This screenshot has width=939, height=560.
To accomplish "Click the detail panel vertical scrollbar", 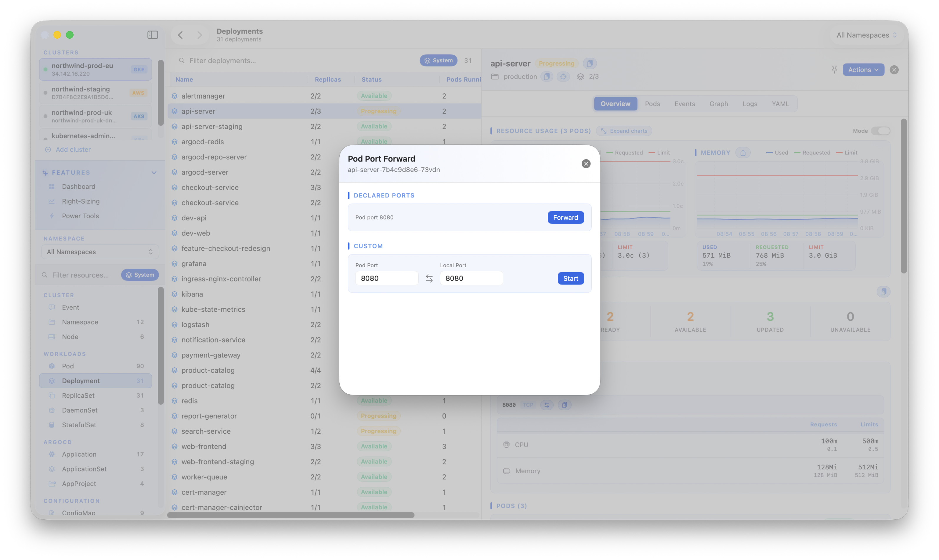I will pos(903,196).
